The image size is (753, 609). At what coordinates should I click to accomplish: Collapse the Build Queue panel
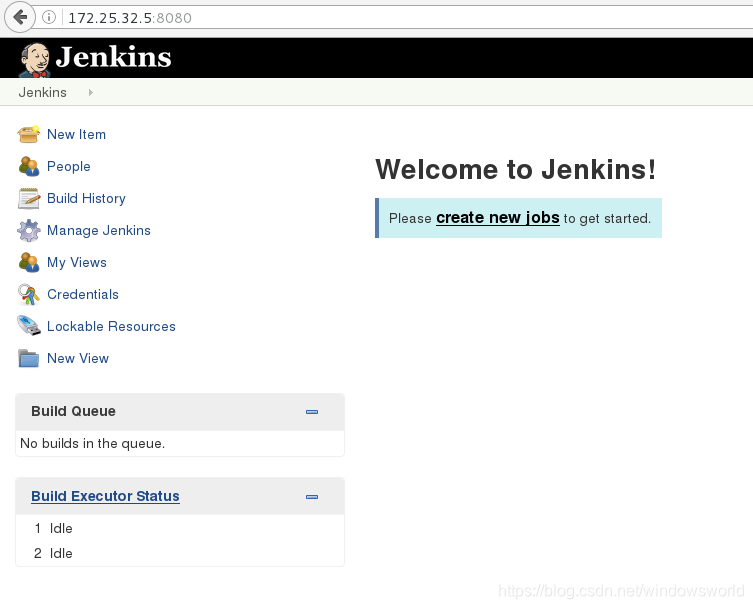(312, 412)
